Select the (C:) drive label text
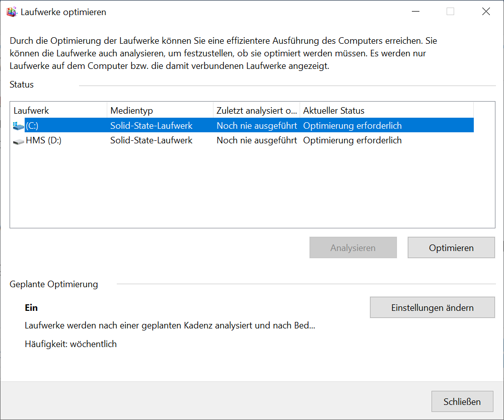Screen dimensions: 504x420 pos(32,126)
